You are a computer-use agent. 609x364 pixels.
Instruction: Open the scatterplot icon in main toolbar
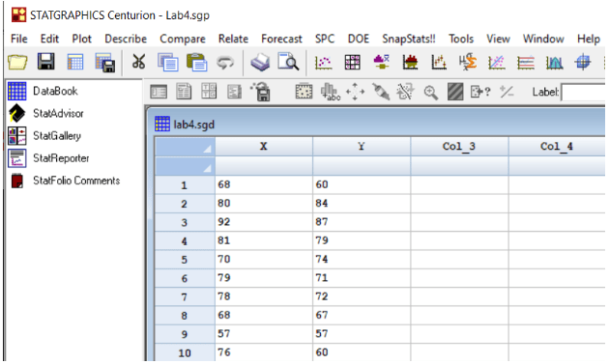pos(323,62)
